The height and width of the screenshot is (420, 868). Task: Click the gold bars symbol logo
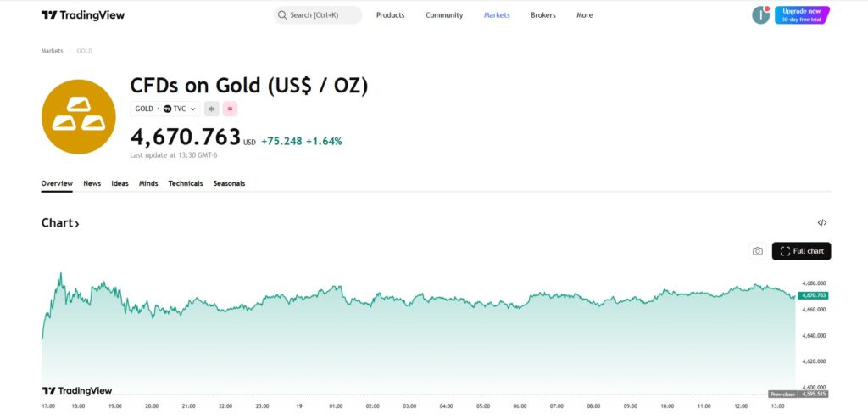coord(78,117)
